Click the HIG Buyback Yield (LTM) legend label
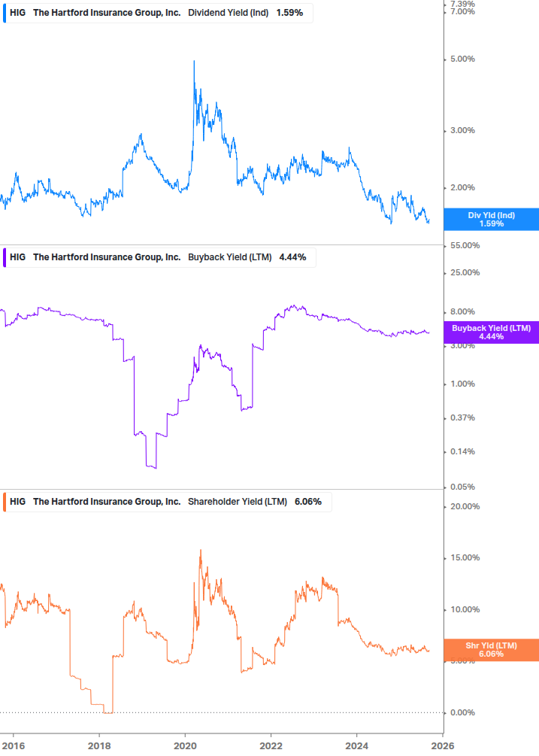The height and width of the screenshot is (756, 539). (x=159, y=257)
